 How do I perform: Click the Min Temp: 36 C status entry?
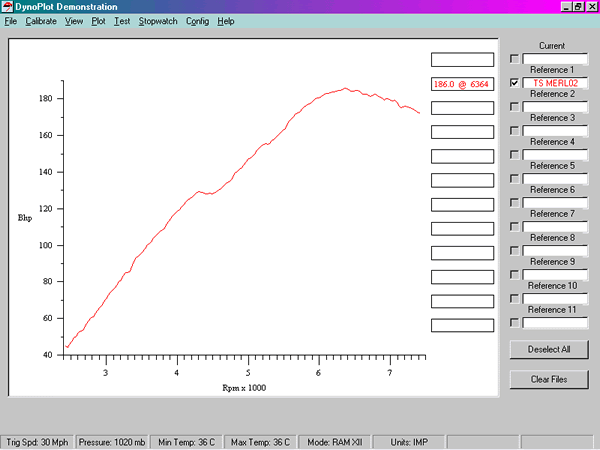pos(186,442)
